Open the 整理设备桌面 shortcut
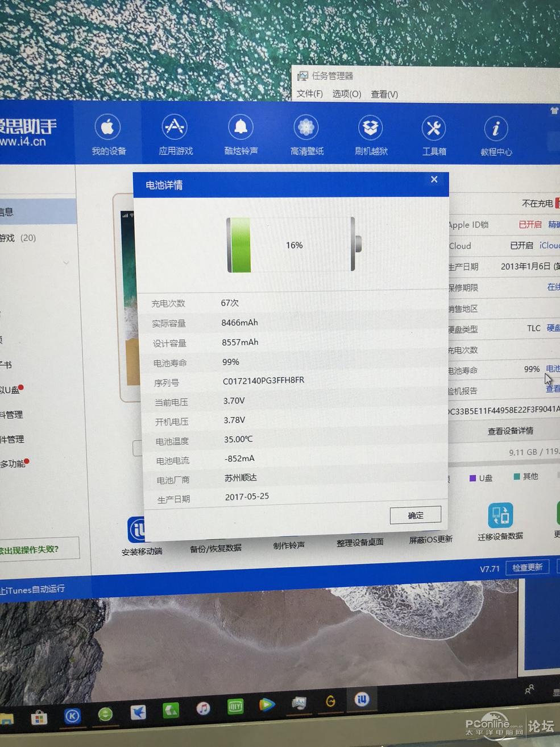This screenshot has width=560, height=747. click(360, 542)
